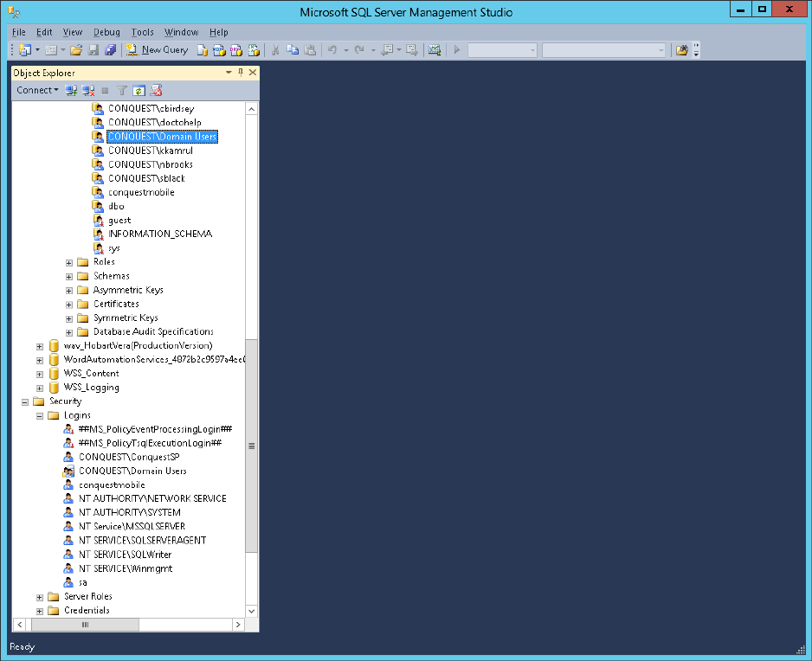This screenshot has width=812, height=661.
Task: Click the Cut scissors icon
Action: coord(275,49)
